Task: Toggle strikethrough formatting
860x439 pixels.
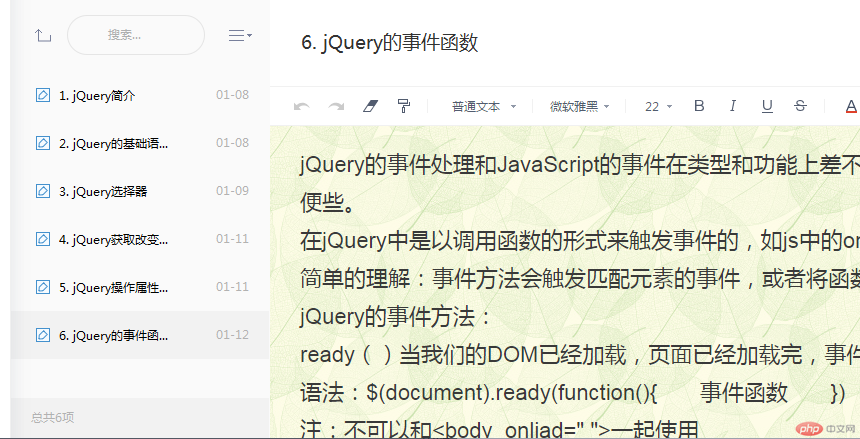Action: coord(800,106)
